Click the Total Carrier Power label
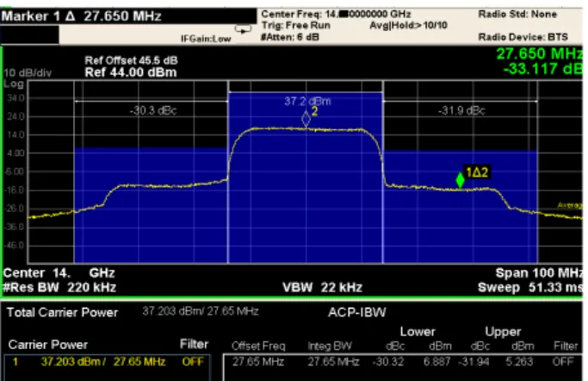Viewport: 588px width, 381px height. pos(62,312)
